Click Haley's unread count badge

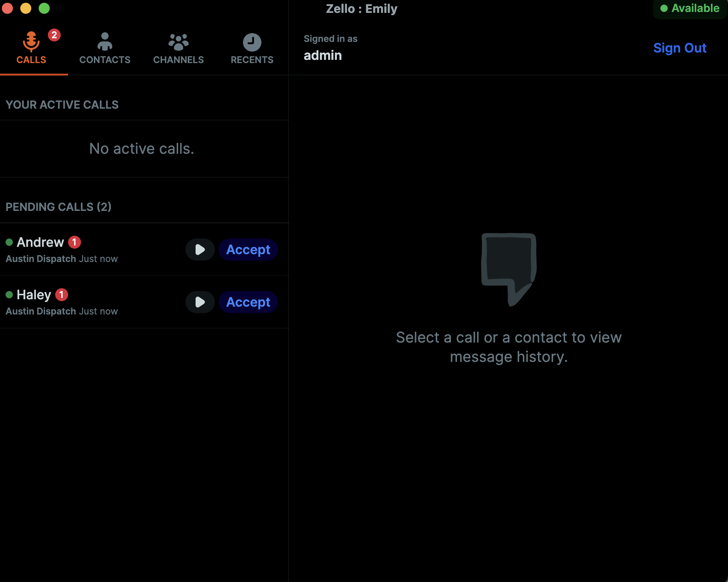click(62, 295)
